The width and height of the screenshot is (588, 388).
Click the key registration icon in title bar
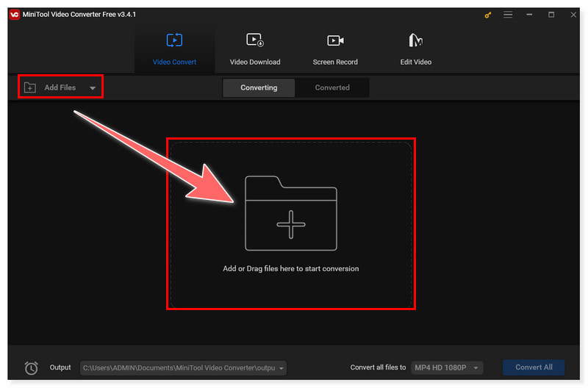pyautogui.click(x=488, y=15)
